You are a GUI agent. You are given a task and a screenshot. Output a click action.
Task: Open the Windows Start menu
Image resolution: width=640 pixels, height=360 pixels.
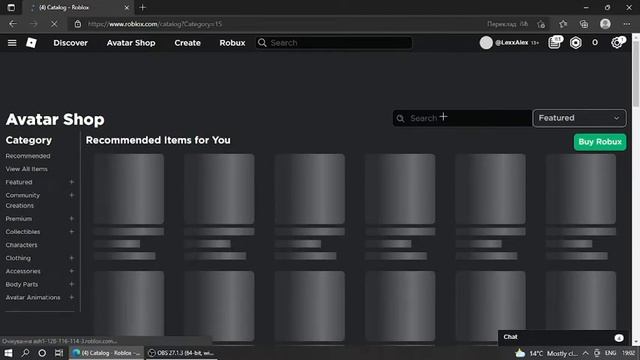(x=8, y=353)
